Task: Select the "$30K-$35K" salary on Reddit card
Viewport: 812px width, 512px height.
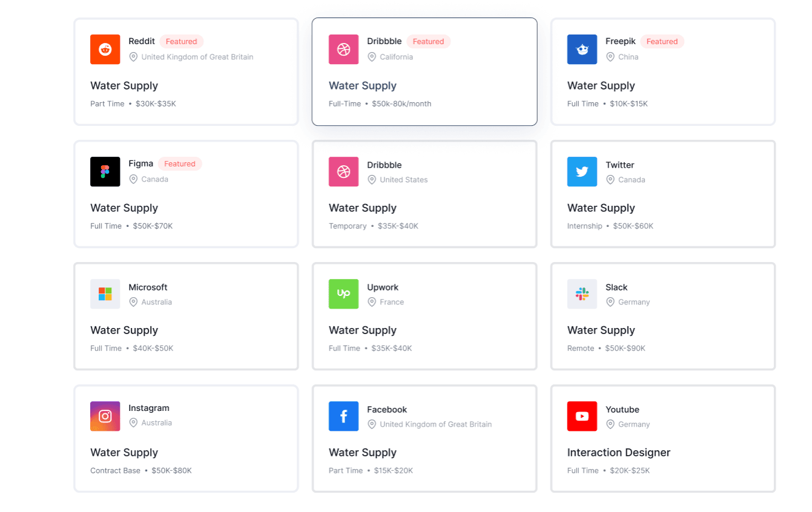Action: pos(156,104)
